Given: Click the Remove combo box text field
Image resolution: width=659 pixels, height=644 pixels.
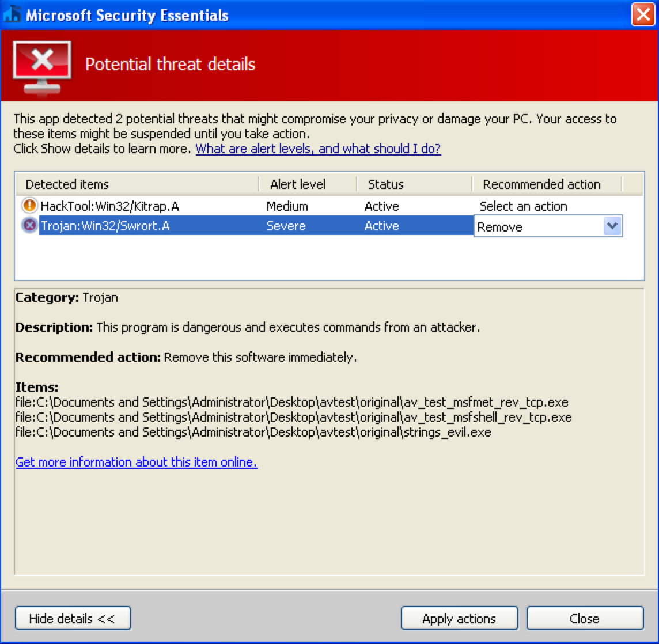Looking at the screenshot, I should click(x=537, y=227).
